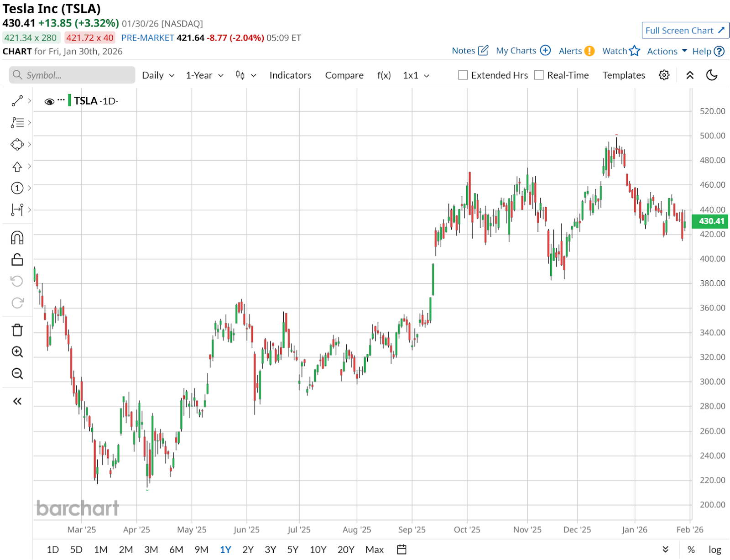The image size is (730, 560).
Task: Switch to dark mode moon icon
Action: click(712, 75)
